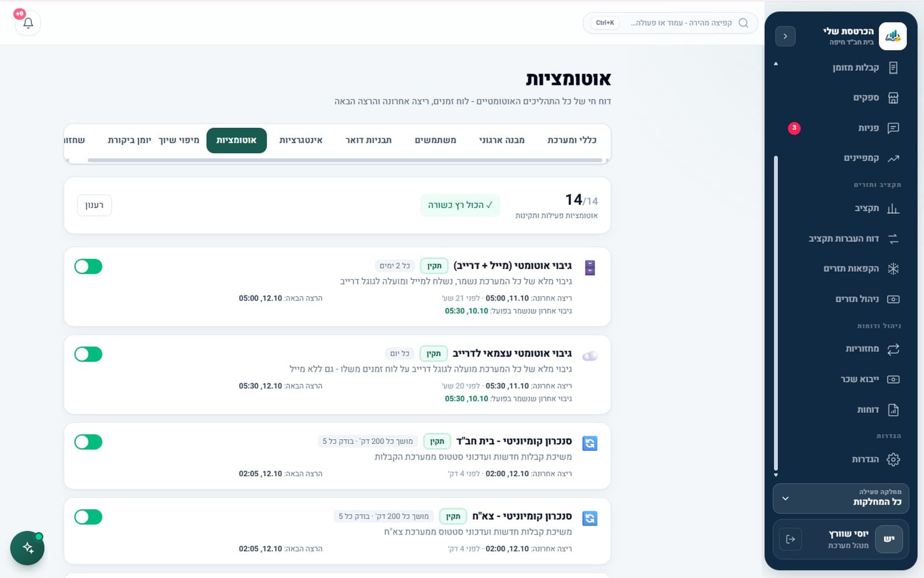This screenshot has width=924, height=578.
Task: Open קבלות מזומן receipt icon
Action: 893,68
